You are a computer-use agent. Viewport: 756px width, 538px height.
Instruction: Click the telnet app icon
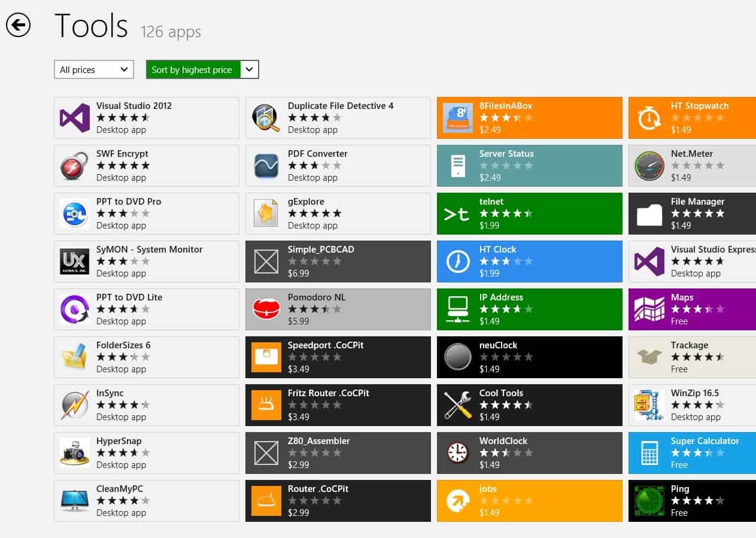pos(458,214)
